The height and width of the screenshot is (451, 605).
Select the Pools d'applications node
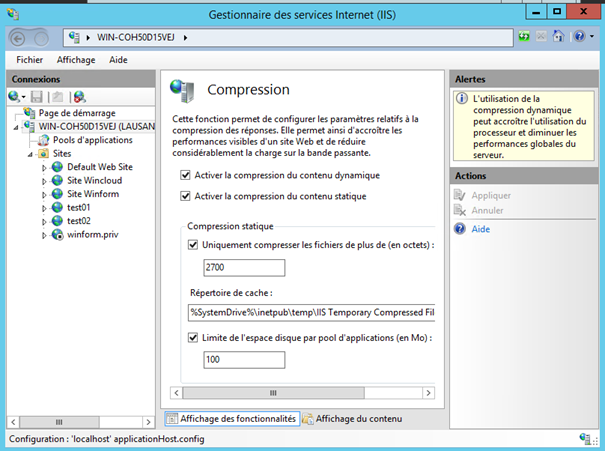(92, 141)
